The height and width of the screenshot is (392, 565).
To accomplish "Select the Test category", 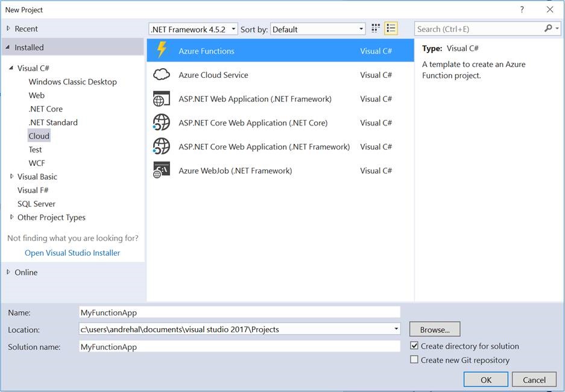I will click(36, 150).
